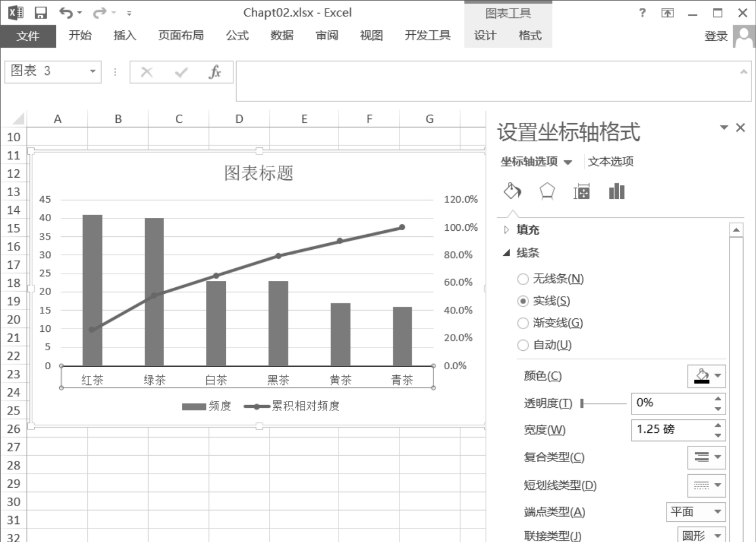Click the Insert Function fx icon

click(x=215, y=72)
